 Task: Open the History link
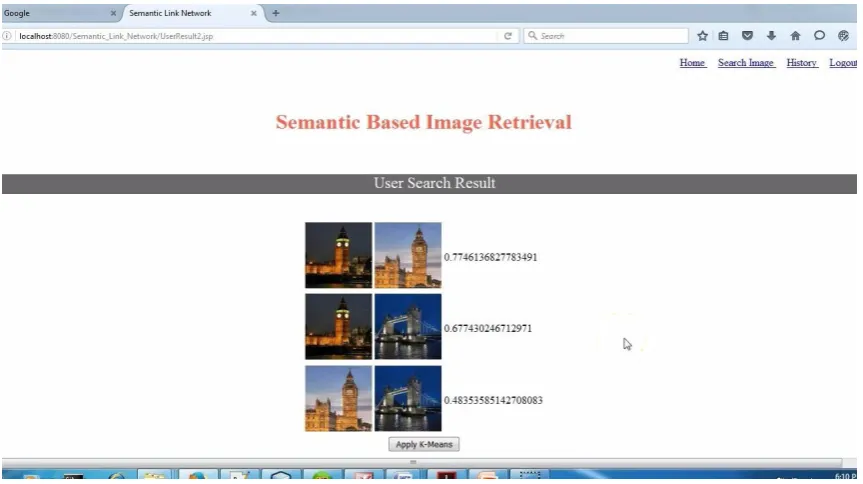pyautogui.click(x=802, y=63)
